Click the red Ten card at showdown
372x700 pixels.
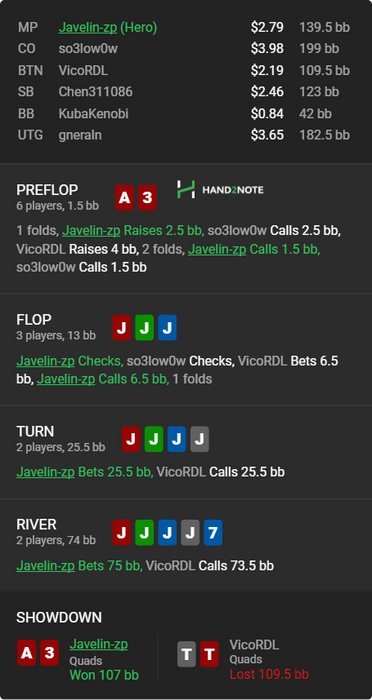pyautogui.click(x=209, y=654)
